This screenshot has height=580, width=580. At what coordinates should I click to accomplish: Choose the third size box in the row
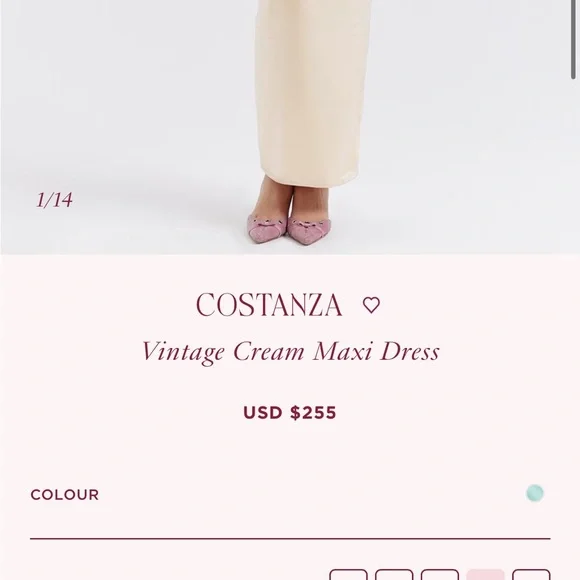tap(440, 574)
